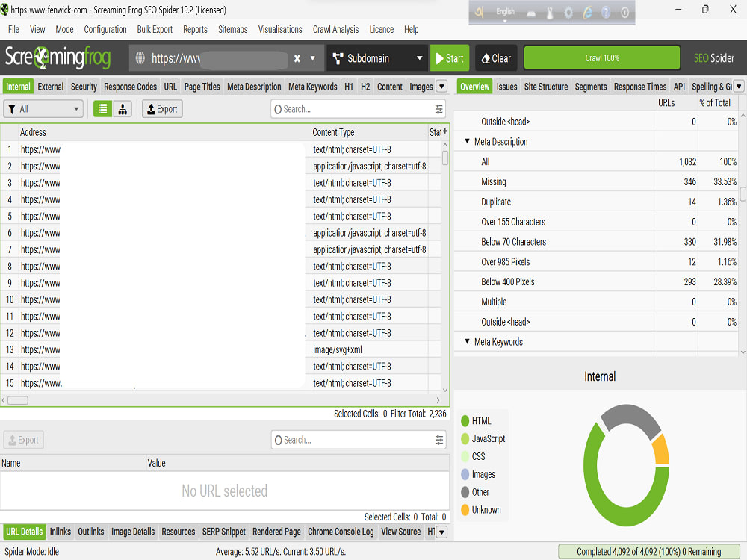
Task: Switch to the Response Codes tab
Action: [x=130, y=87]
